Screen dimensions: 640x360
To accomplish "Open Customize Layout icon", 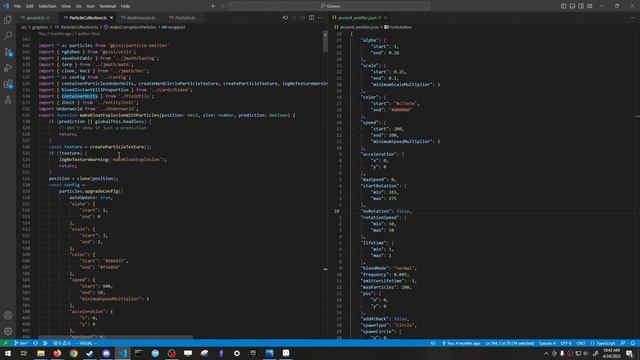I will click(590, 6).
